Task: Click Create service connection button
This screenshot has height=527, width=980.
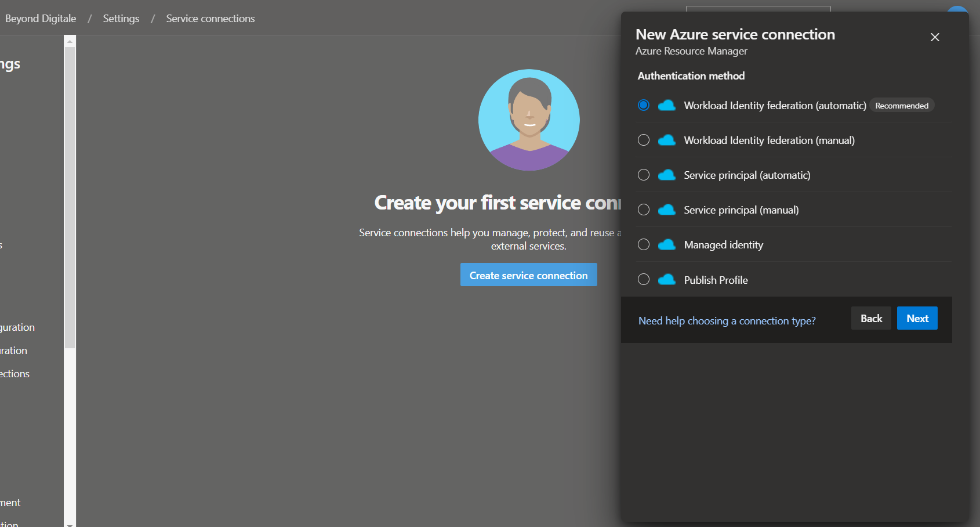Action: [529, 275]
